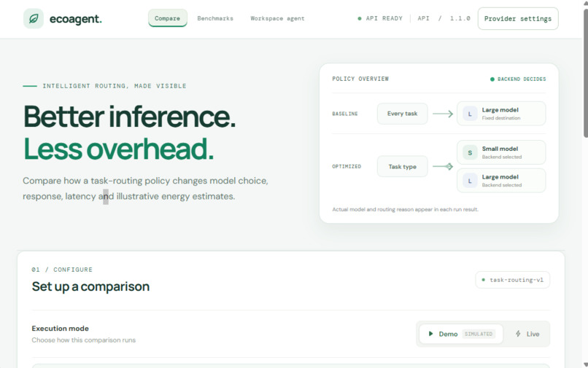This screenshot has width=588, height=368.
Task: Click the L badge on Fixed destination card
Action: click(x=470, y=114)
